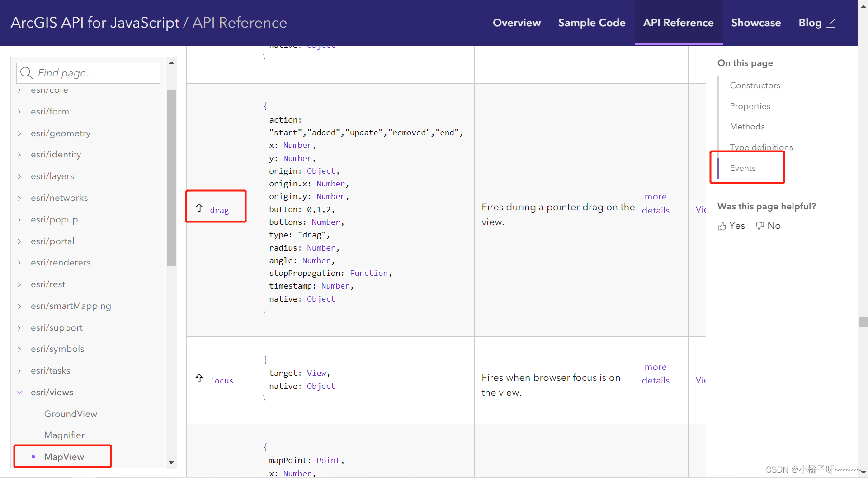Click the 'On this page' heading
The image size is (868, 478).
coord(745,63)
